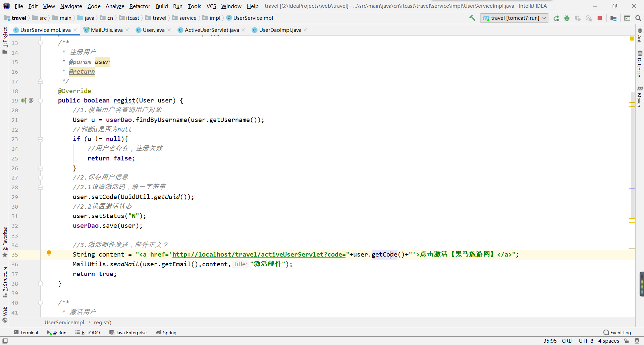Screen dimensions: 644x345
Task: Open the Refactor menu
Action: click(140, 6)
